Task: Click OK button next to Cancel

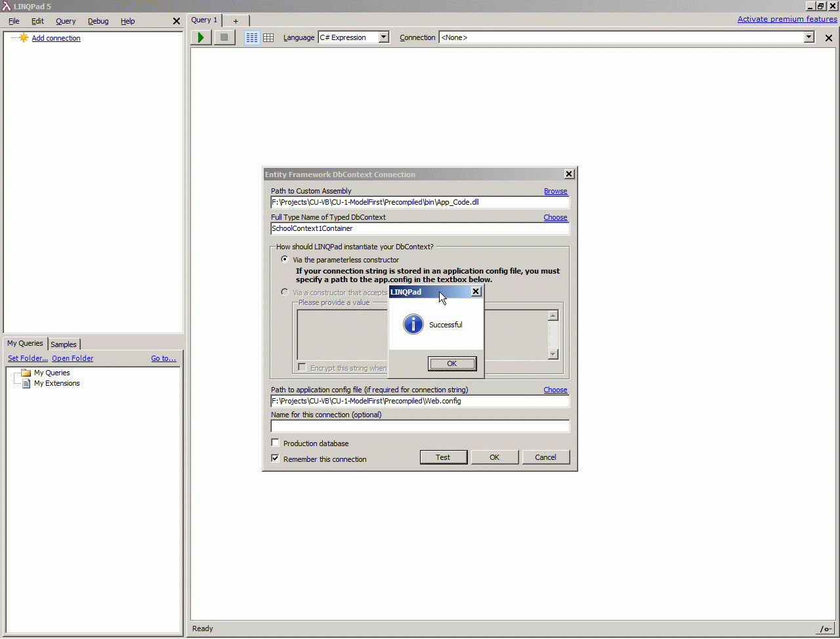Action: coord(495,457)
